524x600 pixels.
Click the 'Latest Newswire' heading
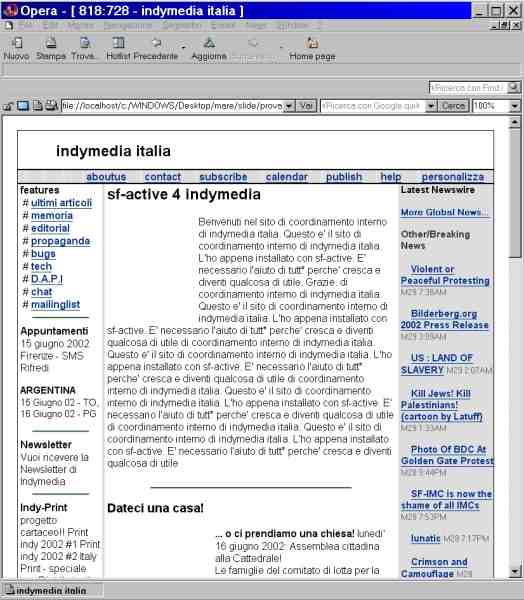[438, 190]
